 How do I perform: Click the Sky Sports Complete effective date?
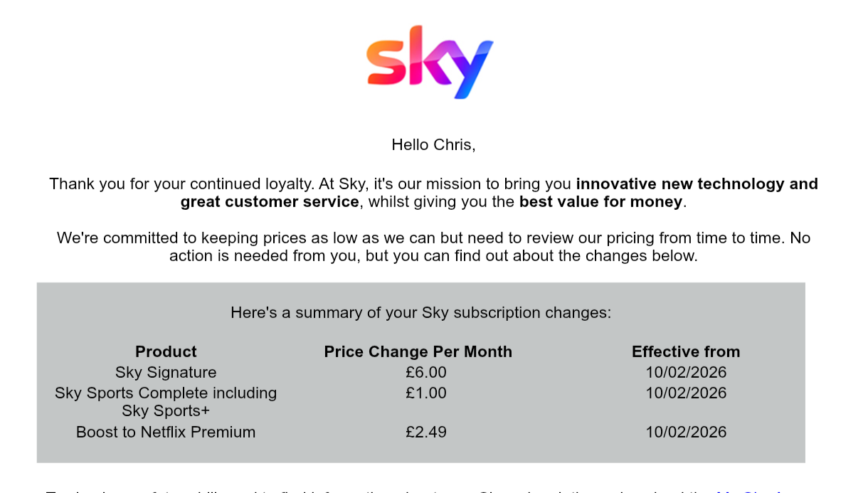(686, 393)
